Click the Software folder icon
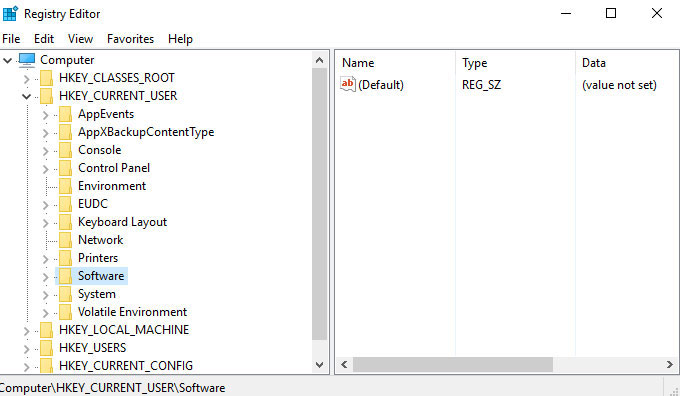The image size is (680, 396). [x=65, y=276]
